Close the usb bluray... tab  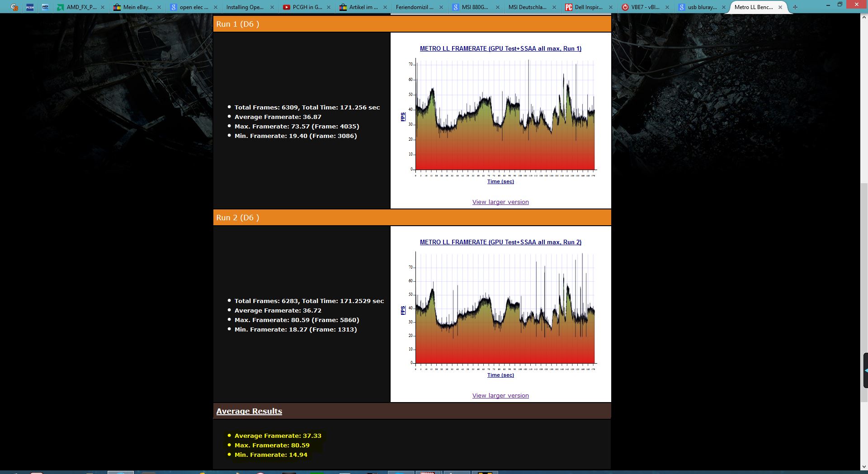724,7
